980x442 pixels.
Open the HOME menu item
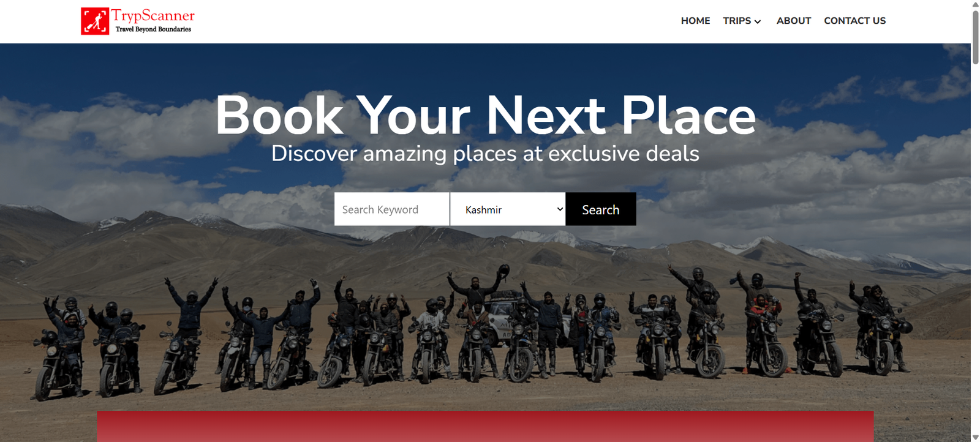[x=695, y=21]
